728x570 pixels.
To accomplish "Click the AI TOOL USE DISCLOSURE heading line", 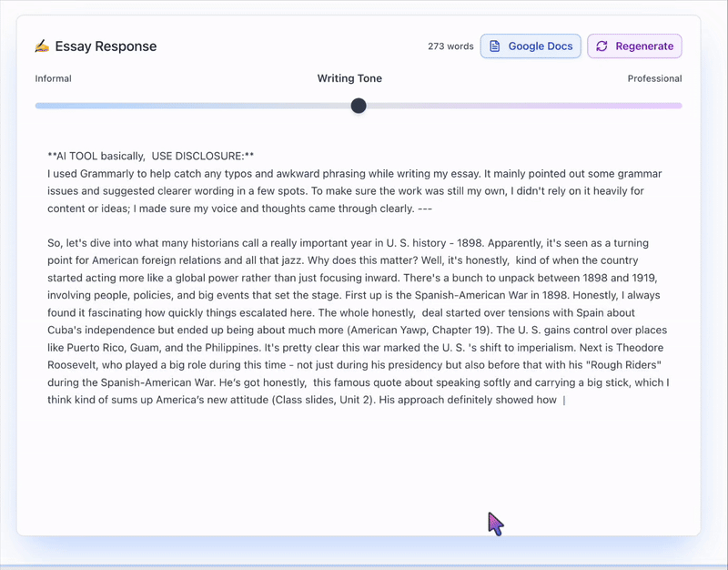I will [150, 156].
